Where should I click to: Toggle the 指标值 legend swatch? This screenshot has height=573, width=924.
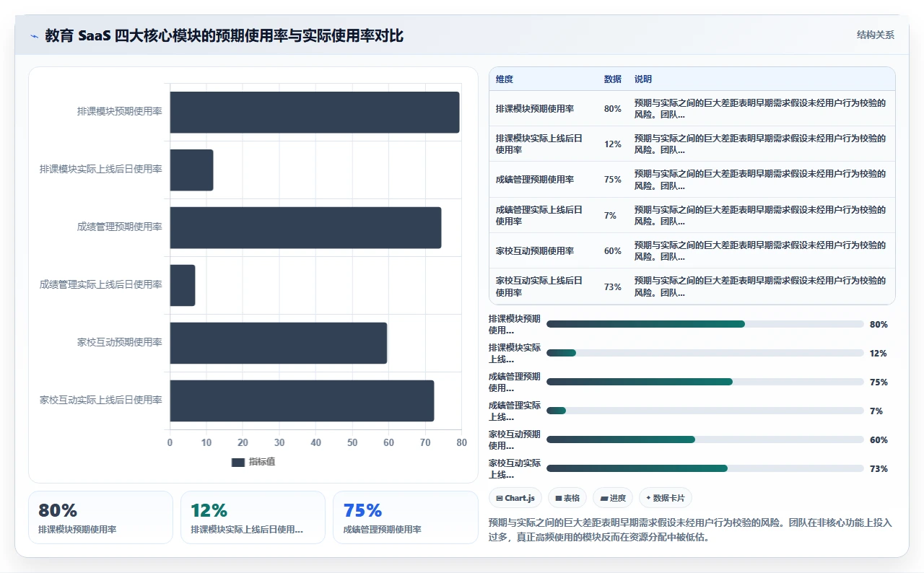(238, 462)
